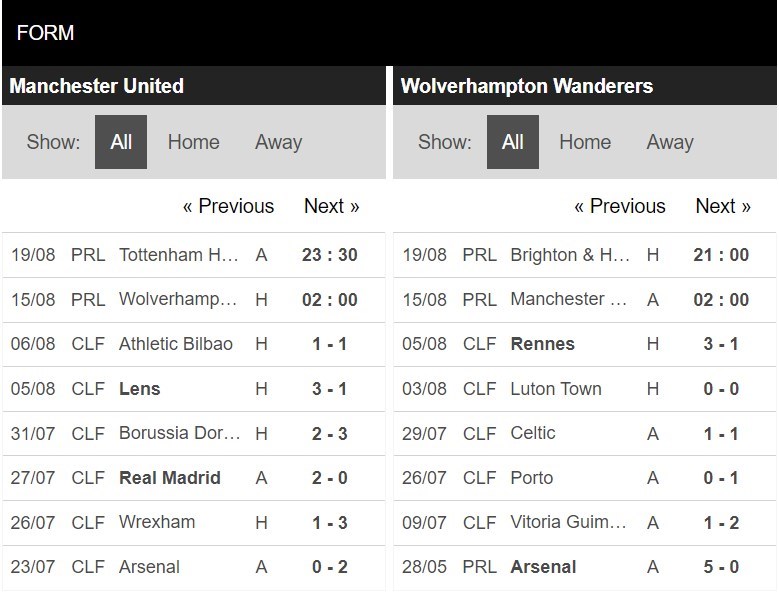The width and height of the screenshot is (779, 614).
Task: Show Wolverhampton Away matches only
Action: [670, 142]
